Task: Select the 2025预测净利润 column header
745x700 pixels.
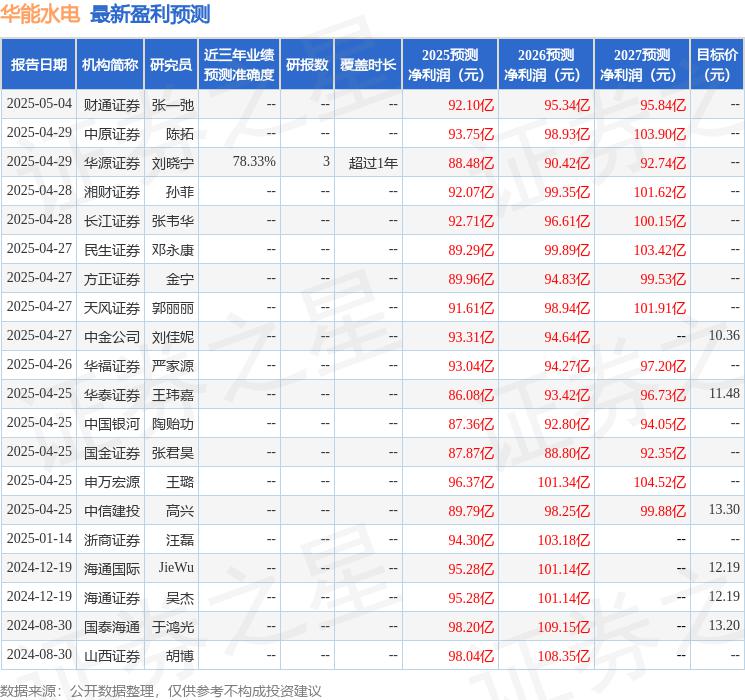Action: tap(450, 65)
